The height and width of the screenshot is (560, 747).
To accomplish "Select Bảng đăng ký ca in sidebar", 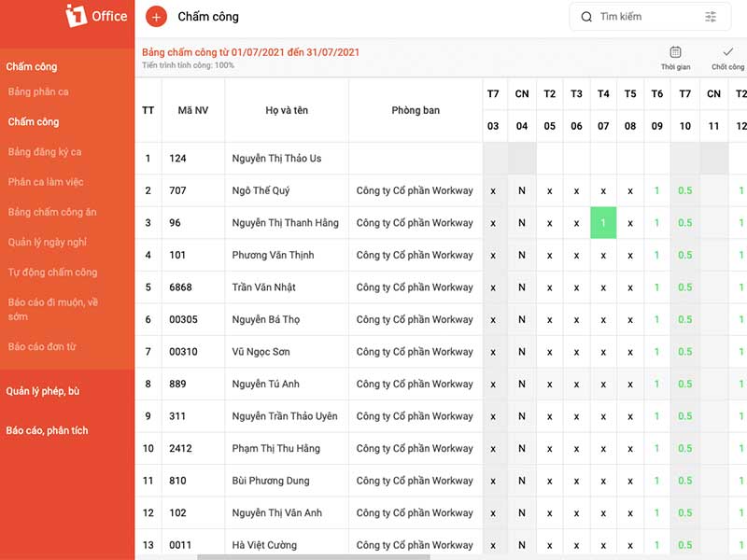I will point(45,152).
